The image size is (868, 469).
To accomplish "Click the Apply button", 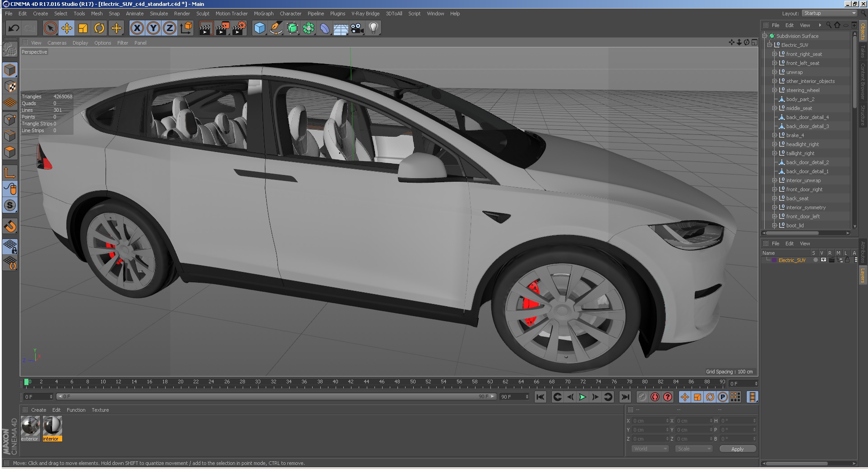I will (x=737, y=449).
